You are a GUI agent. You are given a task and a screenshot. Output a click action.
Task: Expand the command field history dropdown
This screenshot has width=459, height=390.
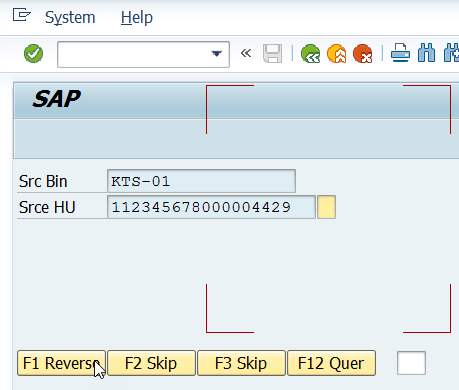click(x=217, y=54)
